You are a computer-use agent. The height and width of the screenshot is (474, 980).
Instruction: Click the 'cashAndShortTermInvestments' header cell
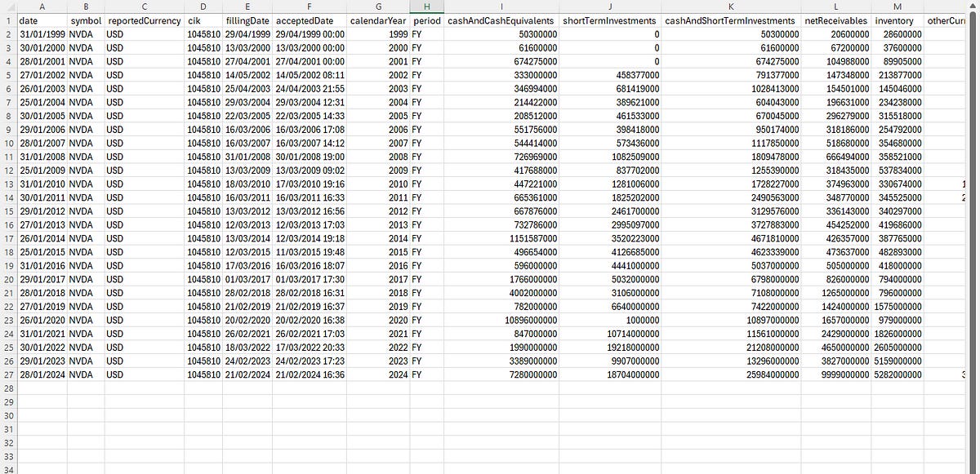click(x=731, y=20)
